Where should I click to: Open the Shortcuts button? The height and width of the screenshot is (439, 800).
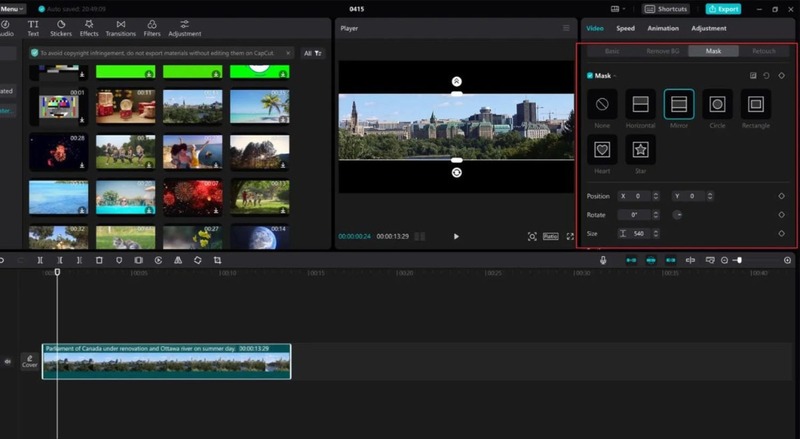[x=666, y=9]
